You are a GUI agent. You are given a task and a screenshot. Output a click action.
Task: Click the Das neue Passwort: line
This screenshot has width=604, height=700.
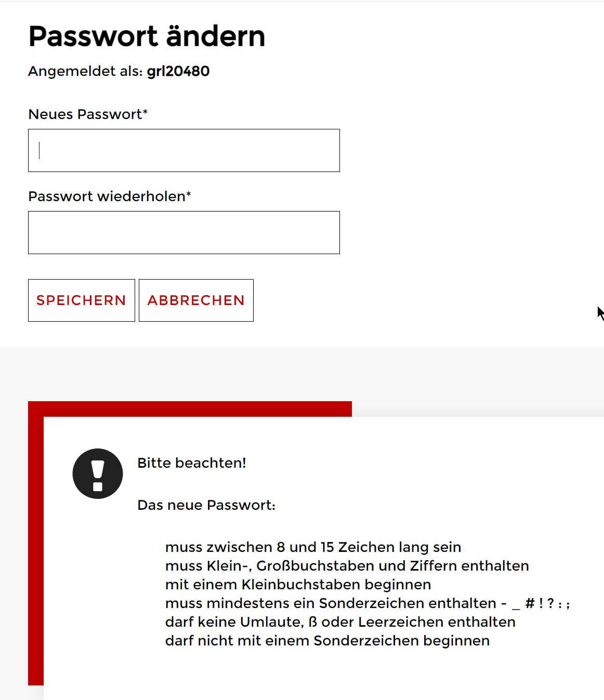coord(206,505)
